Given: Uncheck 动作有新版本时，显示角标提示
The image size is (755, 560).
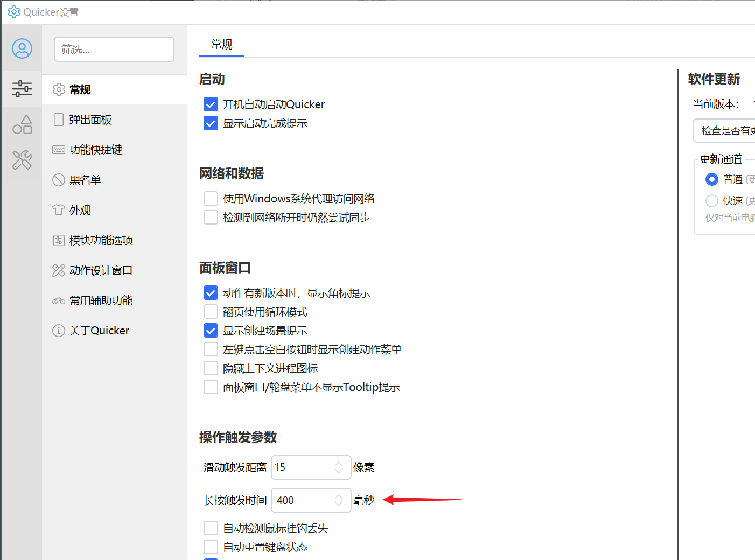Looking at the screenshot, I should pos(211,293).
